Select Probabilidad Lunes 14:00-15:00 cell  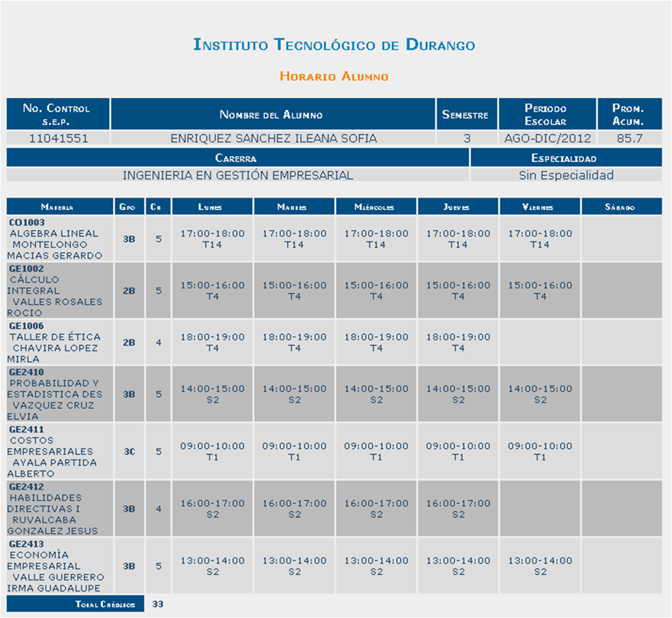click(212, 394)
